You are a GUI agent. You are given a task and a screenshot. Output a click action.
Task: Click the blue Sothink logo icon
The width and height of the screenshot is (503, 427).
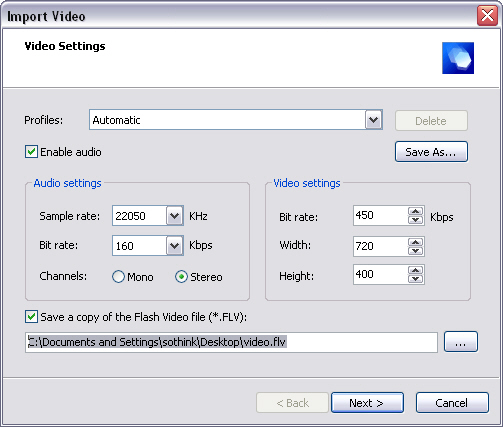click(458, 58)
